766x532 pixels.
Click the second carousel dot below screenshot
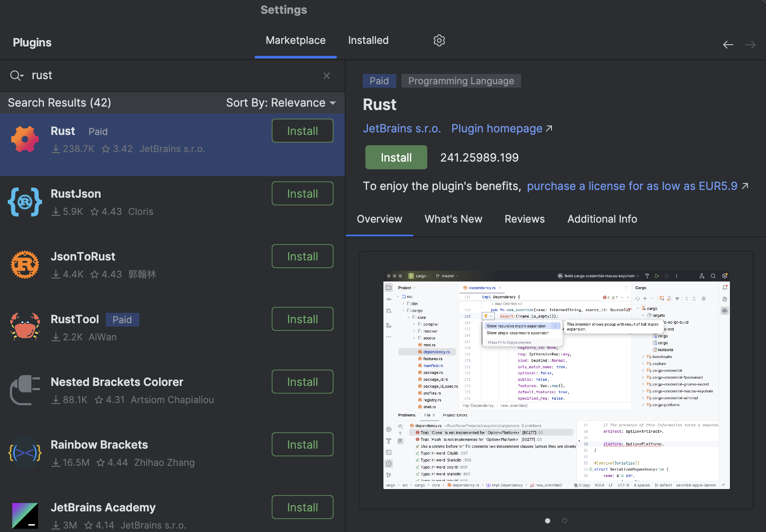click(564, 520)
